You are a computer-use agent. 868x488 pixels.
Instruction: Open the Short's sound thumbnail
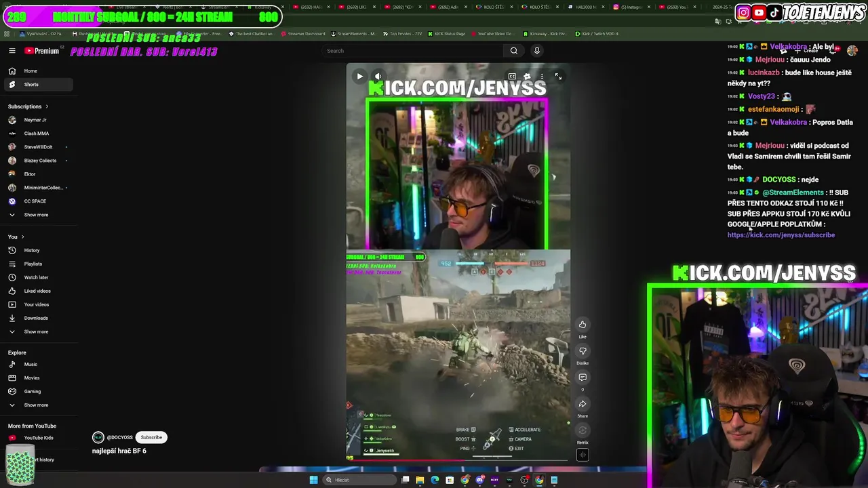(583, 455)
